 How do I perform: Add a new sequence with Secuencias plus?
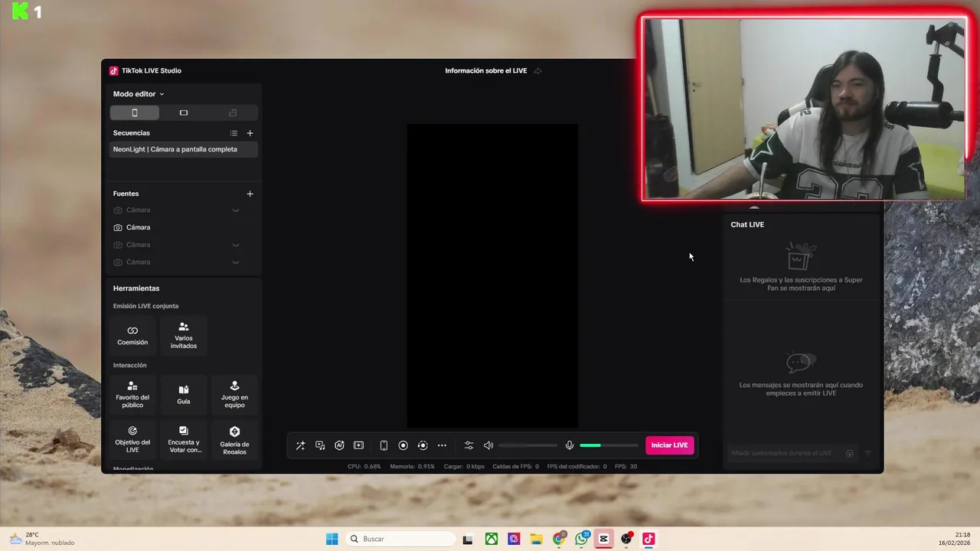point(250,133)
